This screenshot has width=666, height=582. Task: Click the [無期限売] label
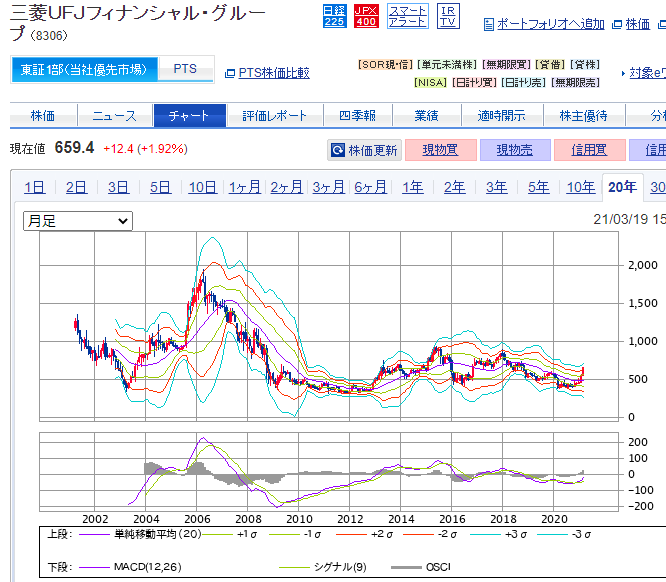click(575, 82)
